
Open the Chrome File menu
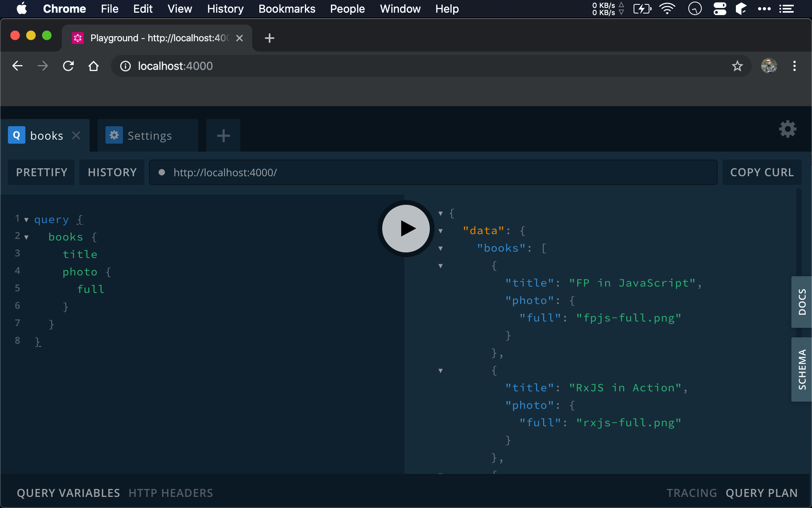(109, 9)
